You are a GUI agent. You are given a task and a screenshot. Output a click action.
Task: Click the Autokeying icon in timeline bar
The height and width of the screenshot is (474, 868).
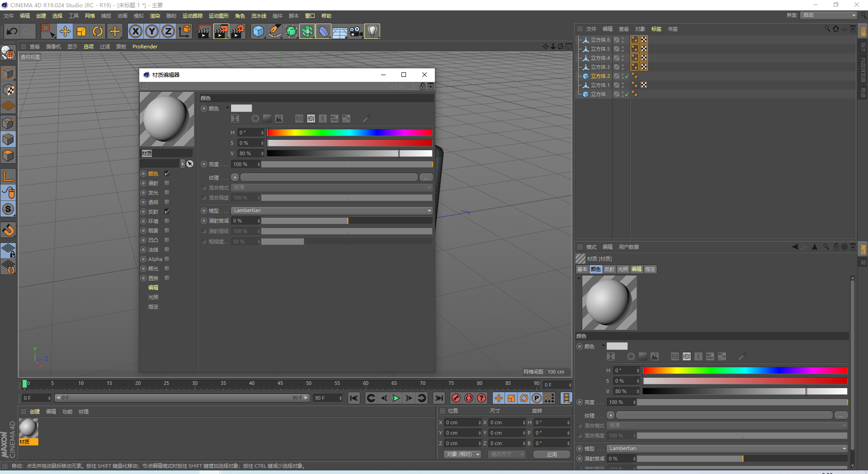(469, 398)
